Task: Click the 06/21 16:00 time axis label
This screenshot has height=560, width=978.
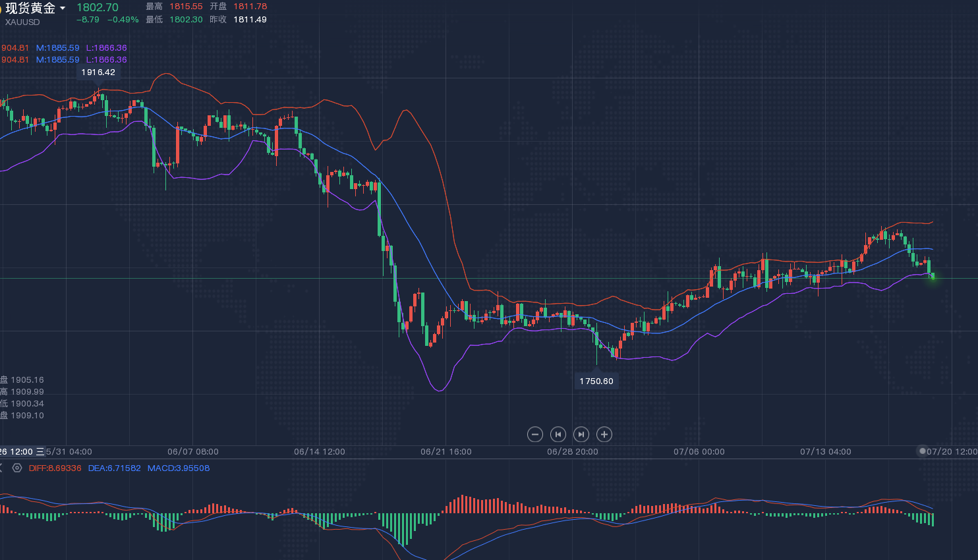Action: coord(446,451)
